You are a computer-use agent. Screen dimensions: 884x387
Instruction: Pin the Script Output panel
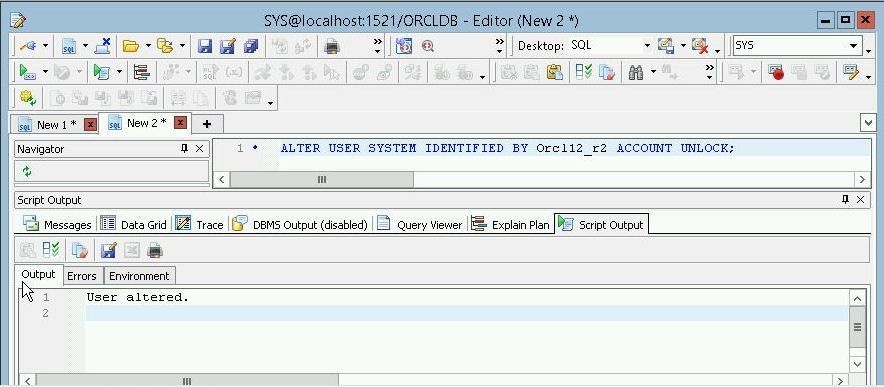(x=845, y=200)
